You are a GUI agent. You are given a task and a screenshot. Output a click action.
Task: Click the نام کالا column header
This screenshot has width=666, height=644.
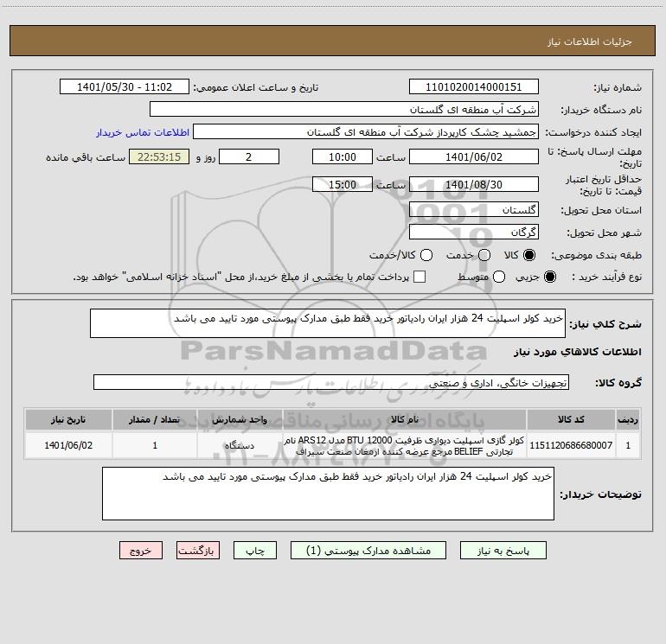tap(405, 419)
